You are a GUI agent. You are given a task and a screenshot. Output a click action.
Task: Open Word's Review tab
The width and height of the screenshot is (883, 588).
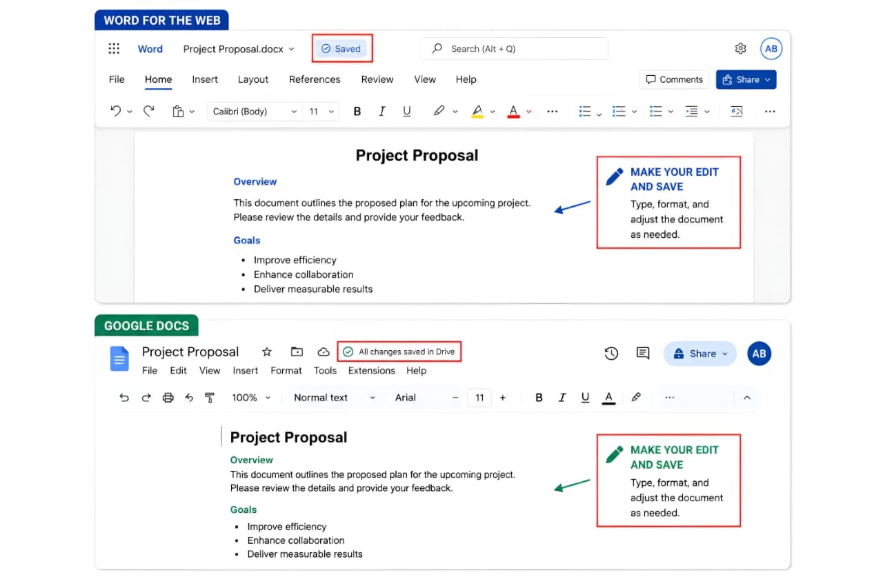click(377, 79)
